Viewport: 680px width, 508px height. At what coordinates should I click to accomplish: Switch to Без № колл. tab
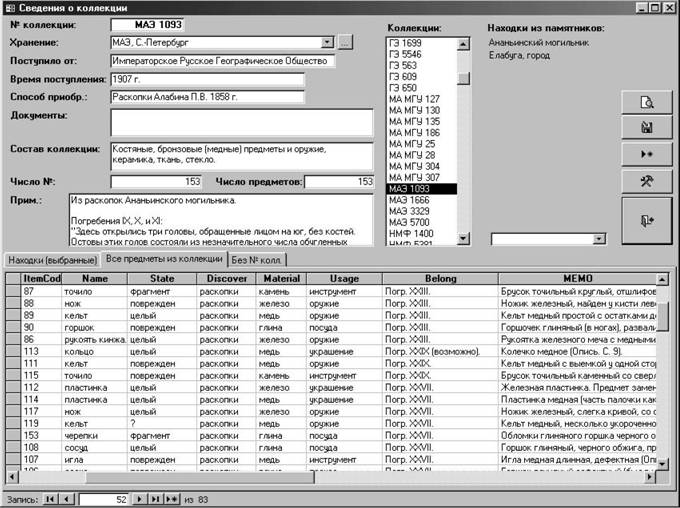257,260
